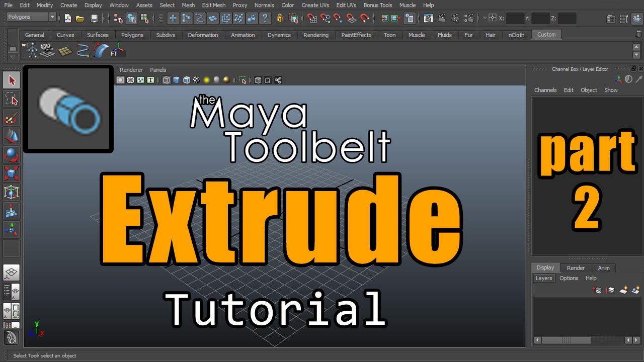This screenshot has height=362, width=644.
Task: Click the shelf scroll down arrow
Action: click(x=636, y=55)
